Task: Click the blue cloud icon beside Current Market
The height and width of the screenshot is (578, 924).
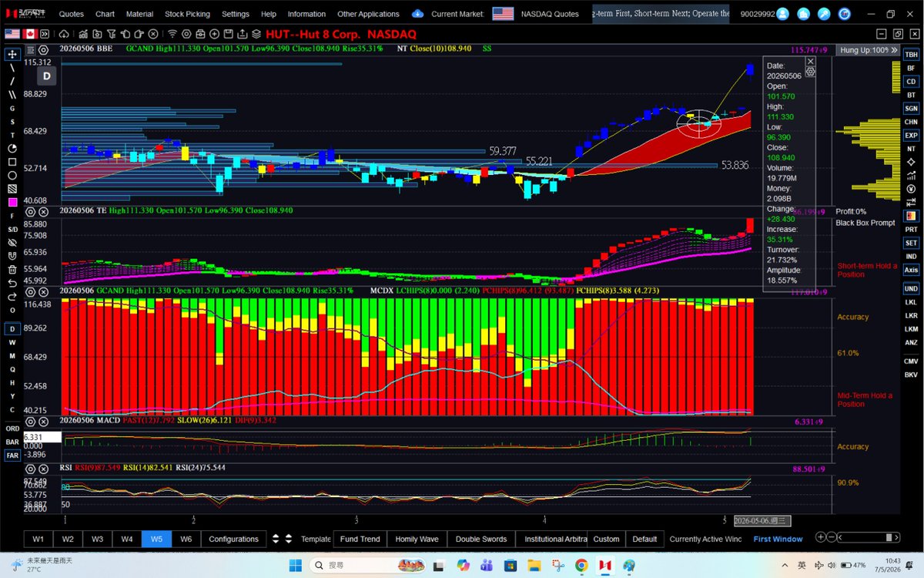Action: click(417, 14)
